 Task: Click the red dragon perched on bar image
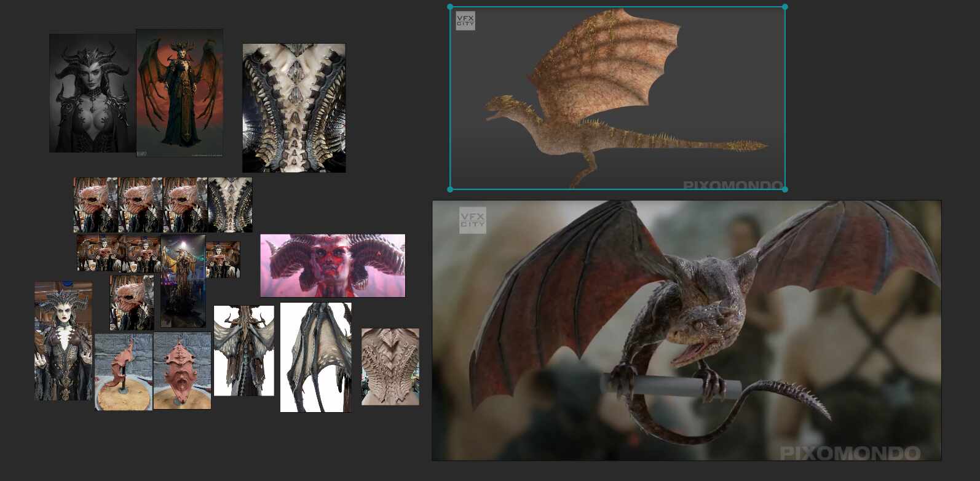[687, 330]
